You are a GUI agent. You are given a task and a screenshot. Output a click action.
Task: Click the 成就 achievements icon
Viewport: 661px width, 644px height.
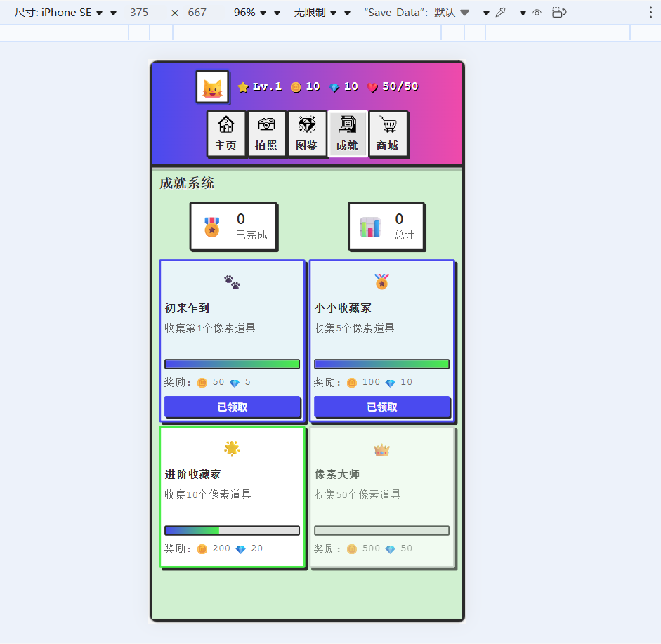click(348, 133)
